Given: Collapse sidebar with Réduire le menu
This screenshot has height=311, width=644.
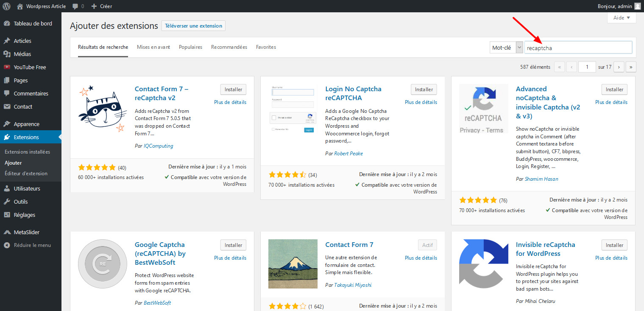Looking at the screenshot, I should tap(31, 245).
